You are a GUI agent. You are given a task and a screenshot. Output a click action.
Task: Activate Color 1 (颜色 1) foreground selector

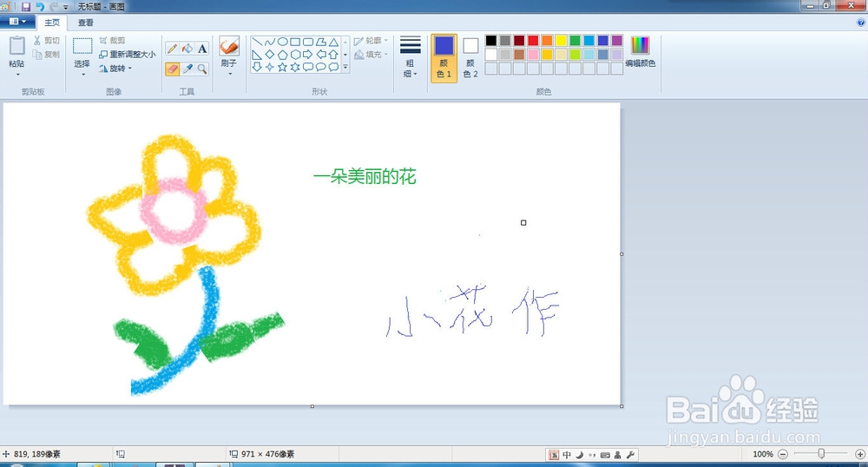[x=444, y=58]
